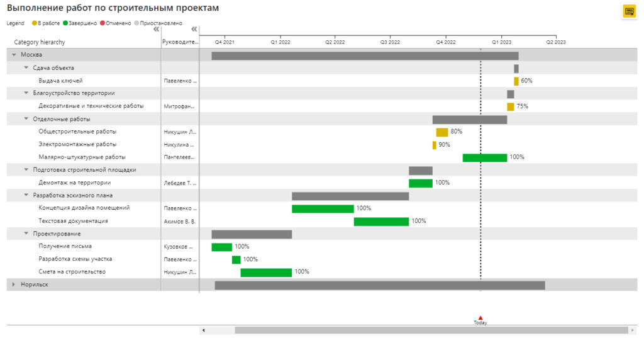Click the scroll right arrow on horizontal scrollbar
The width and height of the screenshot is (644, 340).
[633, 330]
